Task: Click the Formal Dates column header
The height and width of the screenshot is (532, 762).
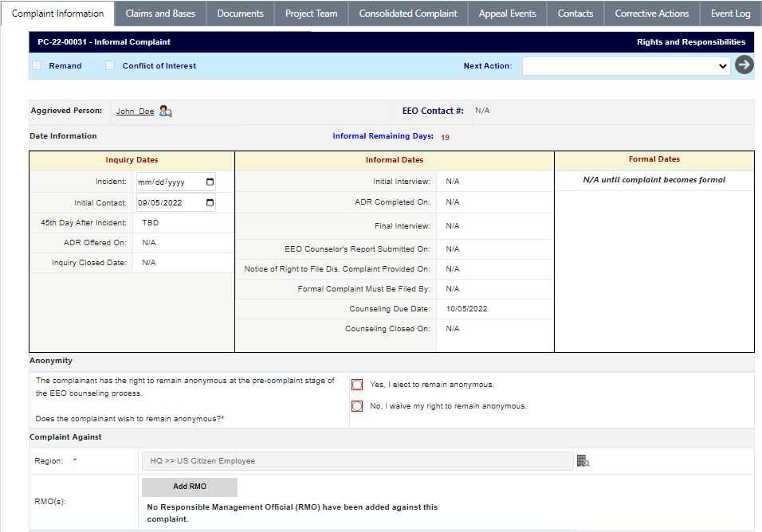Action: 654,159
